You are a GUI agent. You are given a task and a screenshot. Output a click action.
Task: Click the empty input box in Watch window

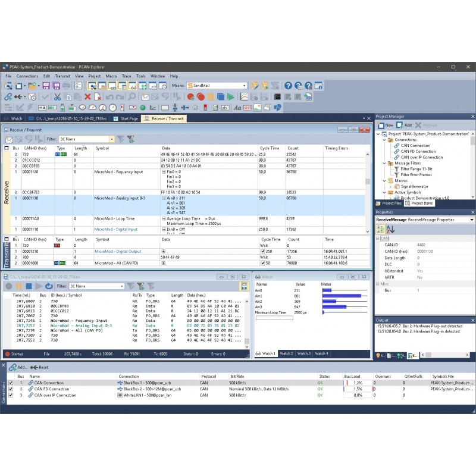(274, 318)
